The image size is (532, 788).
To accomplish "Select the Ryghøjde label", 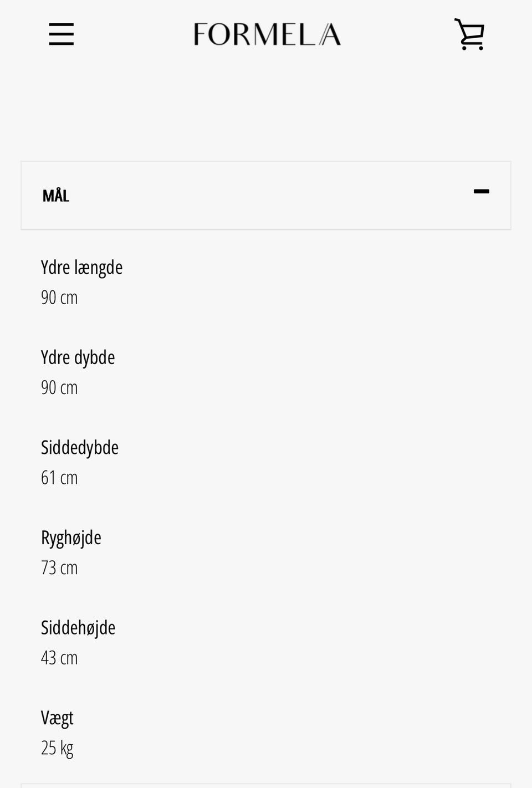I will point(71,538).
